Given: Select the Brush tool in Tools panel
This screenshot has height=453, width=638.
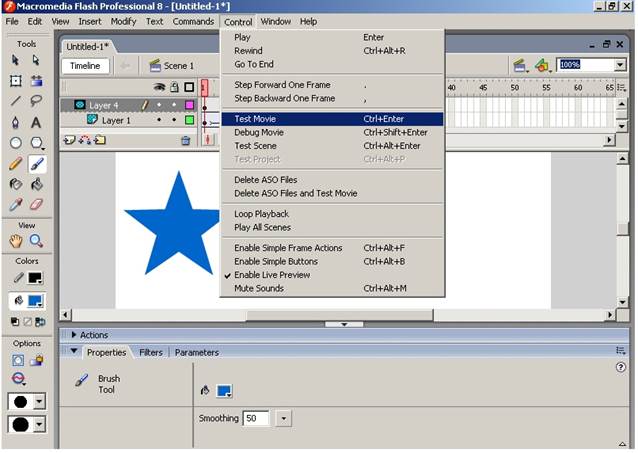Looking at the screenshot, I should pyautogui.click(x=37, y=164).
